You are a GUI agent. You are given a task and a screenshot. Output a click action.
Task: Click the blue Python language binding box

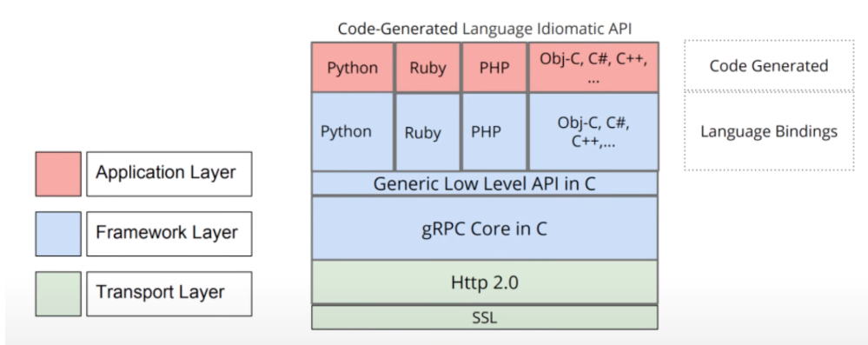[x=353, y=131]
